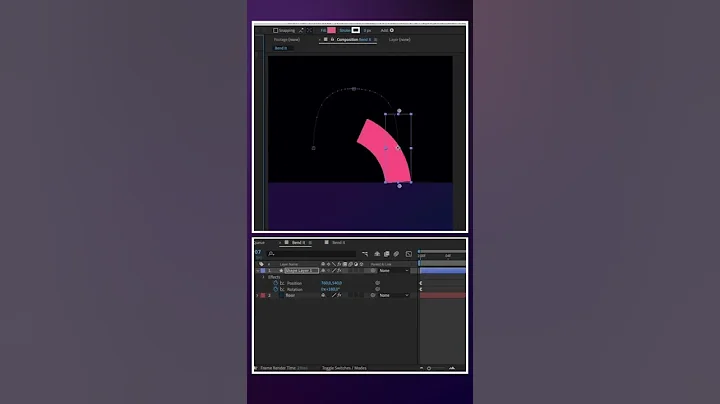Image resolution: width=720 pixels, height=404 pixels.
Task: Click the current time display in timeline
Action: point(258,252)
